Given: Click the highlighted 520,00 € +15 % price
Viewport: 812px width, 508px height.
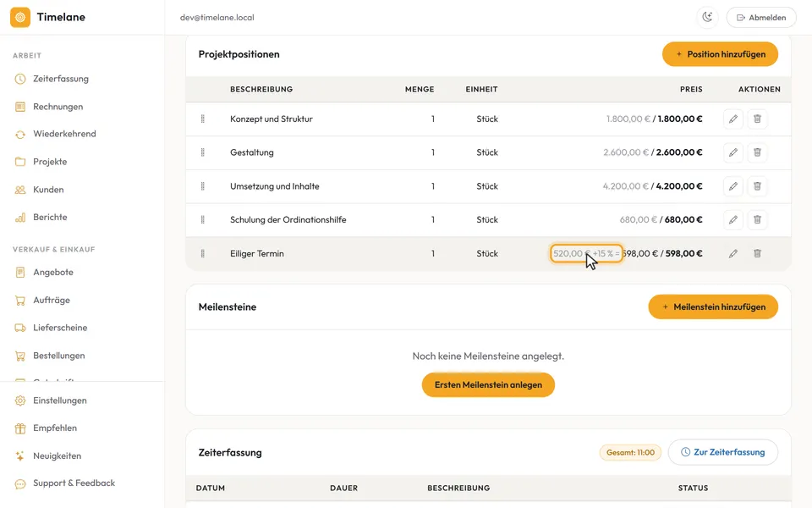Looking at the screenshot, I should [x=586, y=253].
